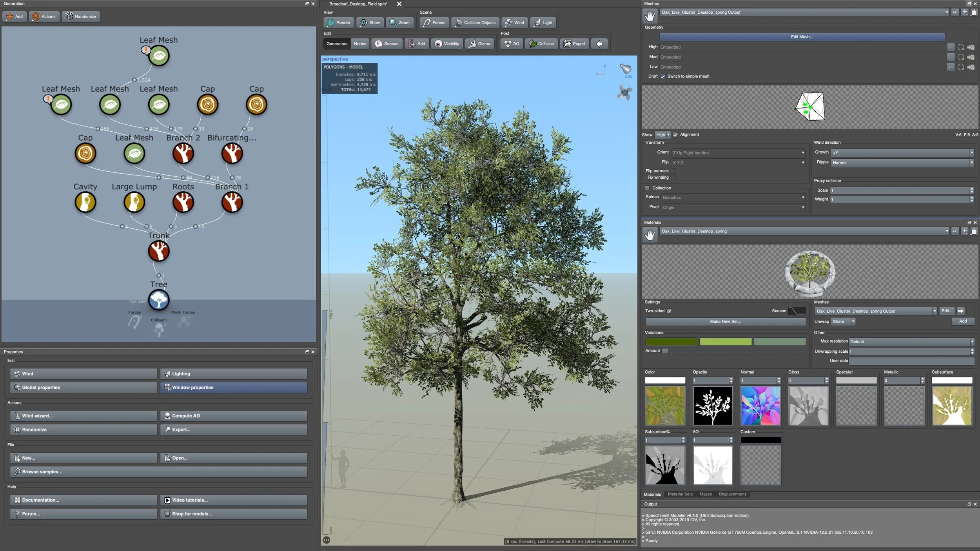Click the scene Light button
980x551 pixels.
pos(543,23)
